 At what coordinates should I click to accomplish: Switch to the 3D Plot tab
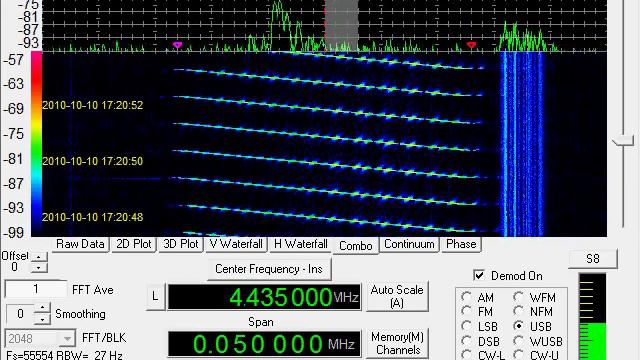180,244
